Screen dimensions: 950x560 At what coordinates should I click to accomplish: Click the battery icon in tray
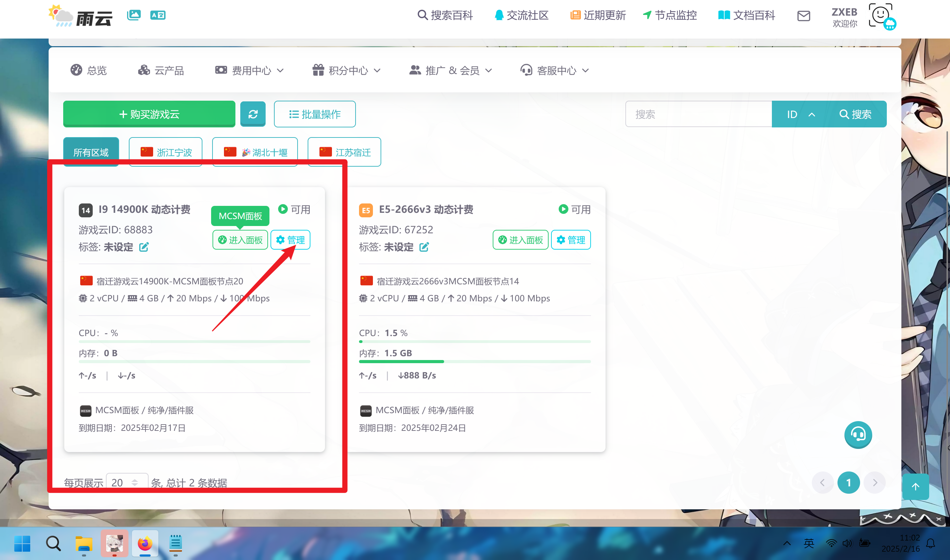pos(864,543)
